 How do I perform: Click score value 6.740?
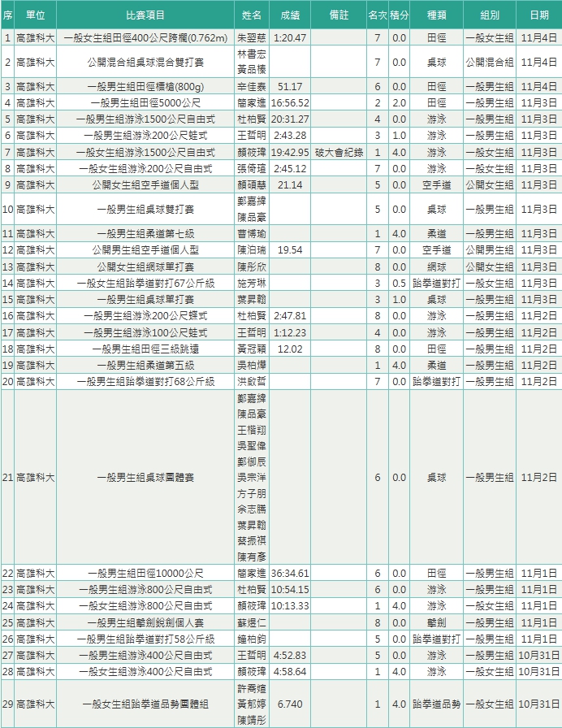click(290, 704)
